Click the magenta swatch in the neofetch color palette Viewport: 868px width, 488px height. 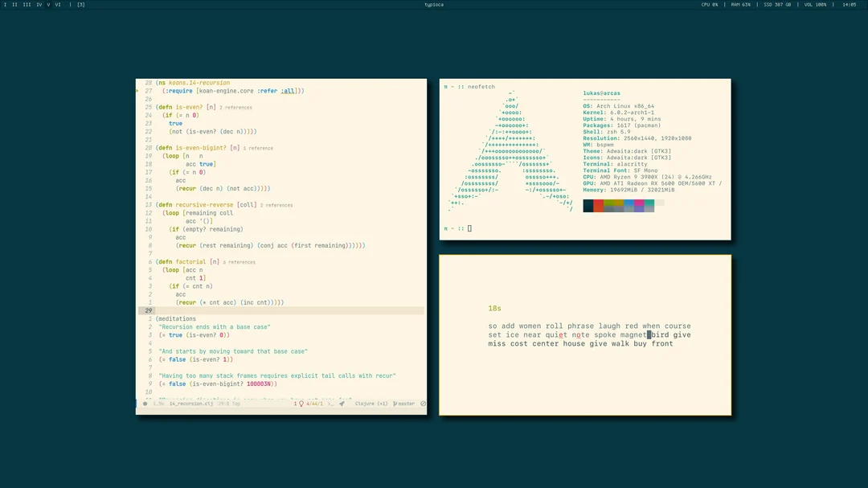pyautogui.click(x=639, y=205)
